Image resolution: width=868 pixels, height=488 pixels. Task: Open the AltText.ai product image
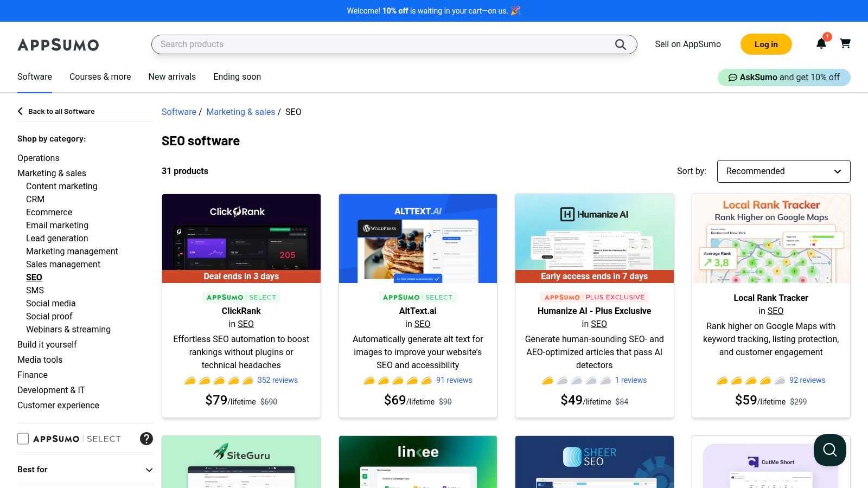(418, 239)
